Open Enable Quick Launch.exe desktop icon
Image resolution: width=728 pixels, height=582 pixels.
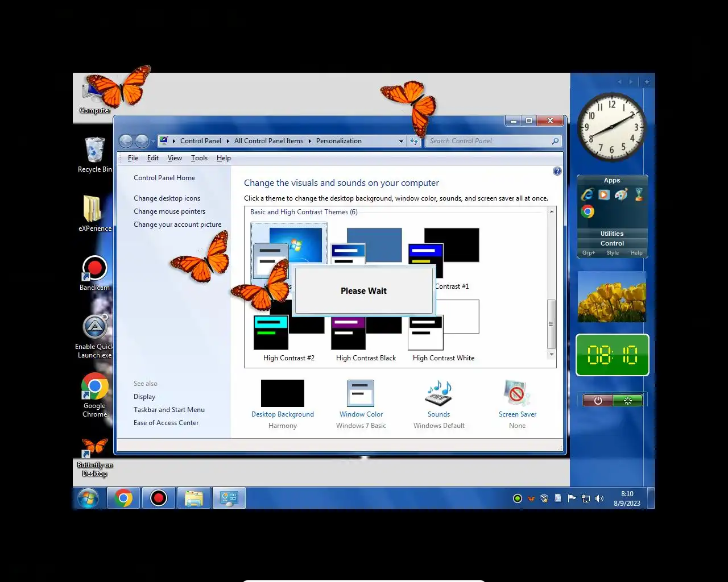pos(94,336)
